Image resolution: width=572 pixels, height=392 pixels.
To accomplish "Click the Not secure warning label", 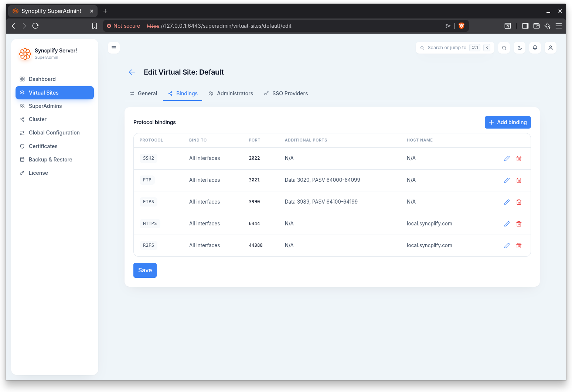I will [x=123, y=26].
